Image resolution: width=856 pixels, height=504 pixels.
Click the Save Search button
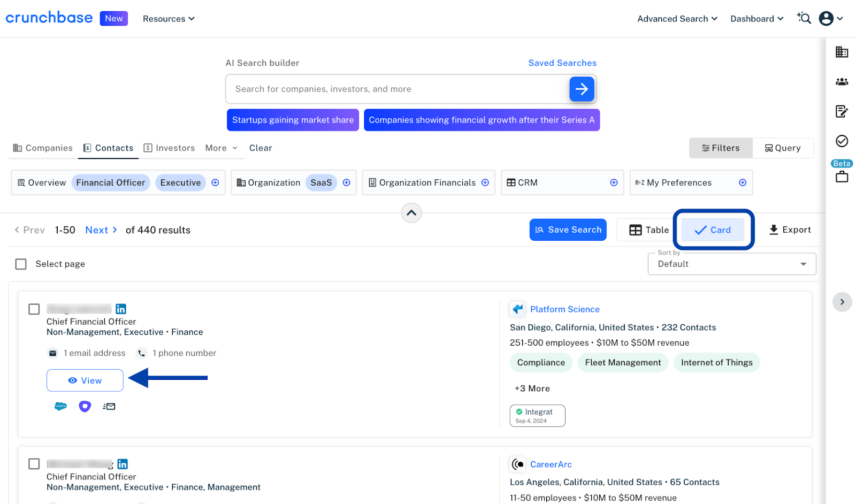pos(568,230)
